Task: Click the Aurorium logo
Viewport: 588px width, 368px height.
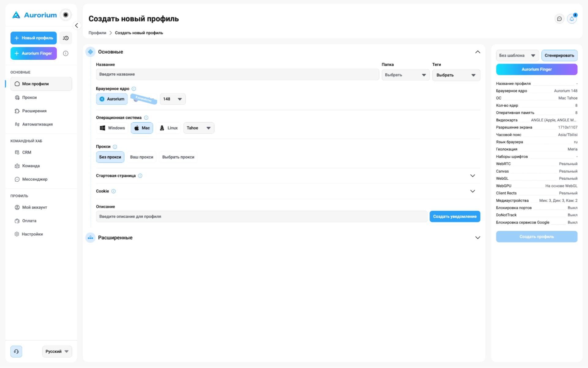Action: click(x=34, y=15)
